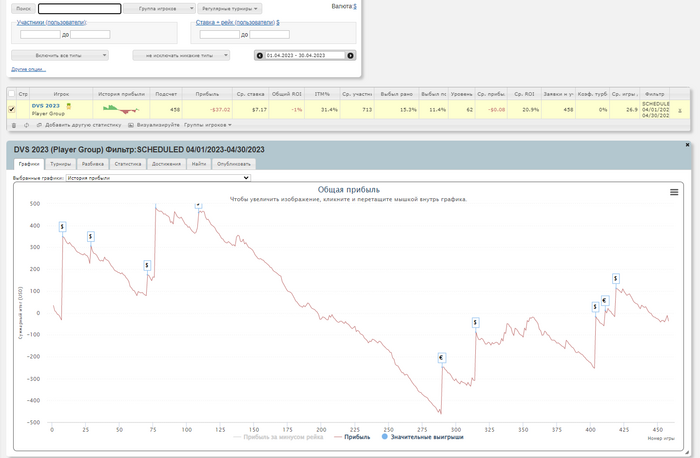Click the 01.04.2023 - 30.04.2023 date field
The width and height of the screenshot is (700, 458).
click(305, 55)
